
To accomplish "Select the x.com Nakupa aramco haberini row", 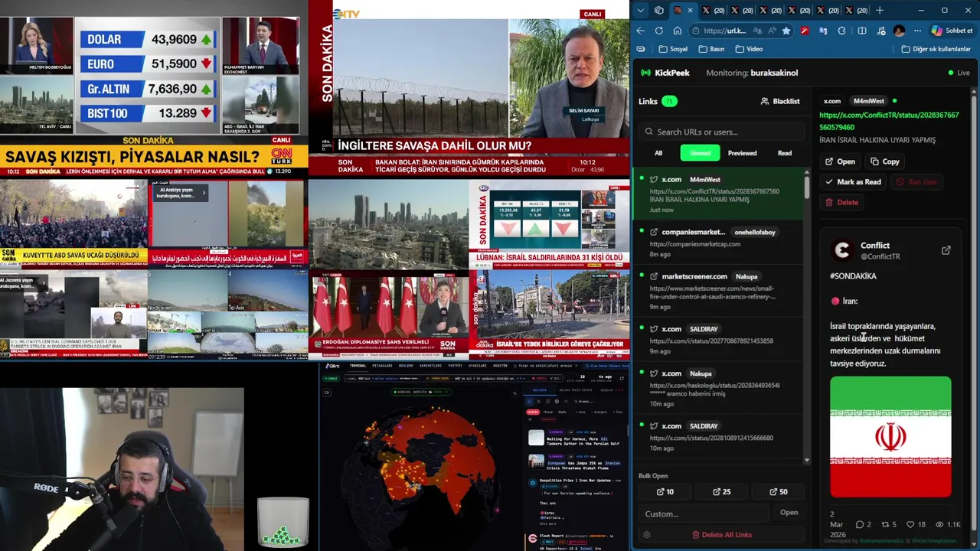I will (720, 388).
